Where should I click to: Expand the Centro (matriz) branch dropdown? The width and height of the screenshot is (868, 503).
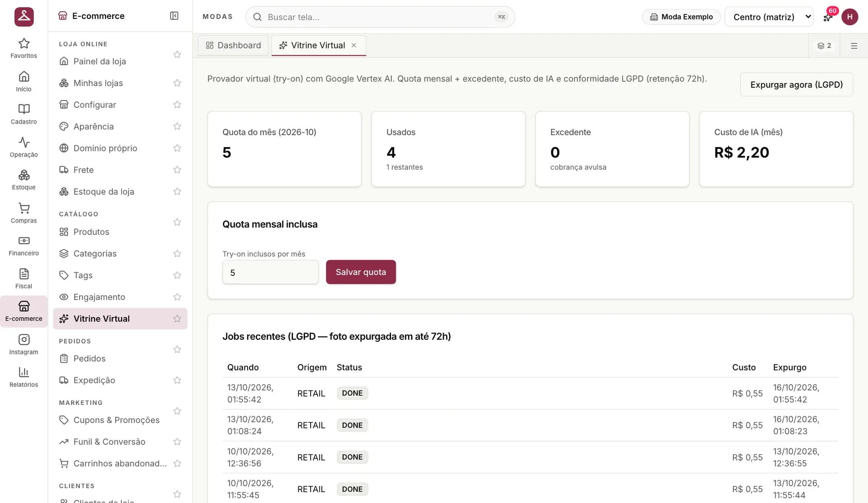point(769,17)
